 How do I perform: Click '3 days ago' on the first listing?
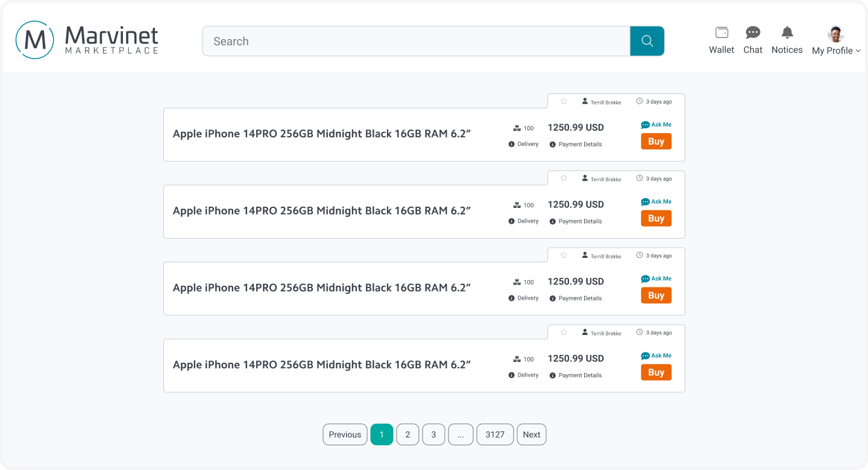coord(655,102)
